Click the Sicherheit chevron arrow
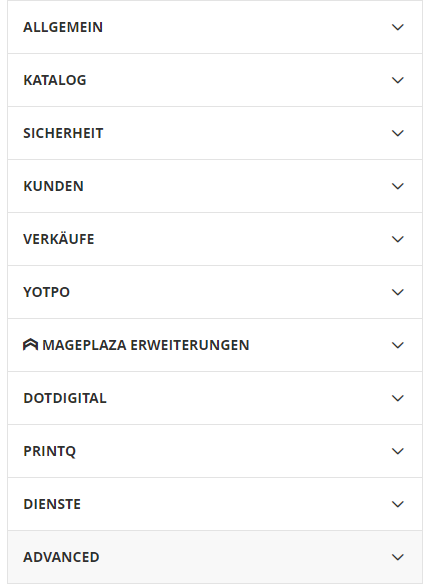Viewport: 423px width, 585px height. (x=398, y=133)
